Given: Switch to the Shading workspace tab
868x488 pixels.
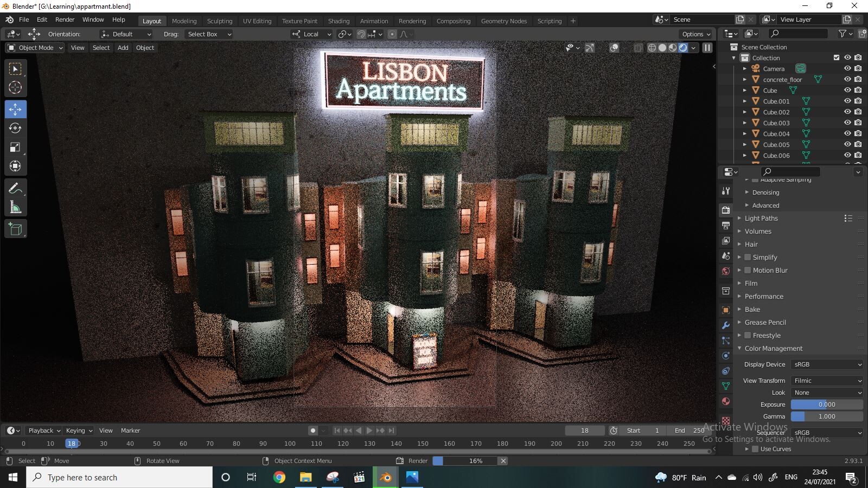Looking at the screenshot, I should [339, 21].
